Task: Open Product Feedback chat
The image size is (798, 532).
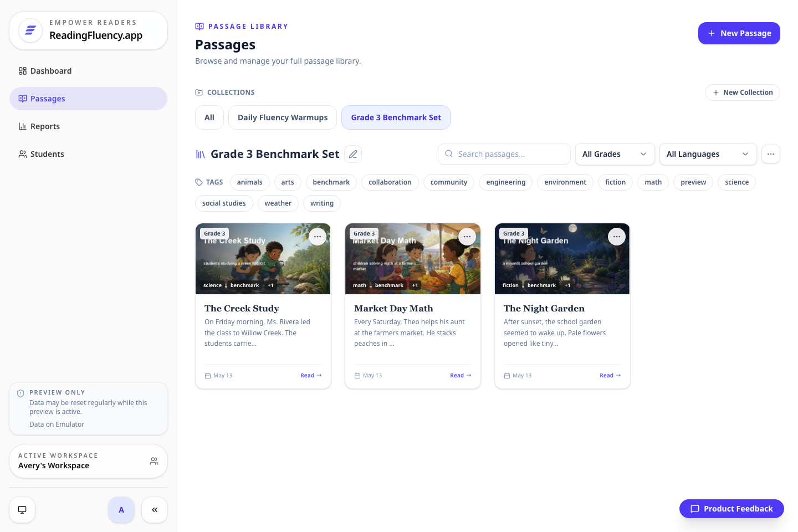Action: pos(731,509)
